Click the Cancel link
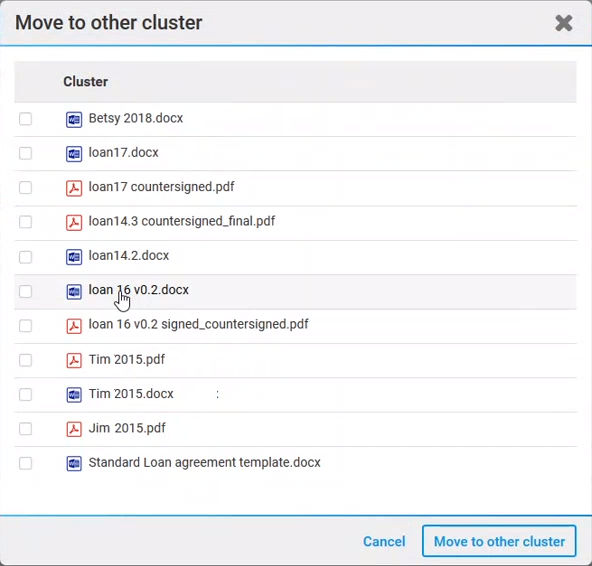592x566 pixels. [384, 541]
